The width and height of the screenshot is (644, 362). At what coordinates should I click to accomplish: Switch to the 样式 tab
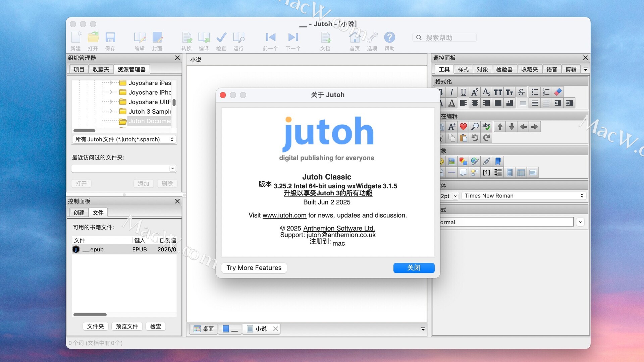pos(463,69)
